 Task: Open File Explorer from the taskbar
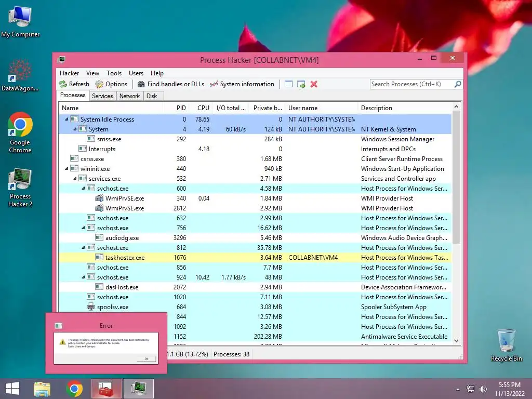tap(43, 389)
